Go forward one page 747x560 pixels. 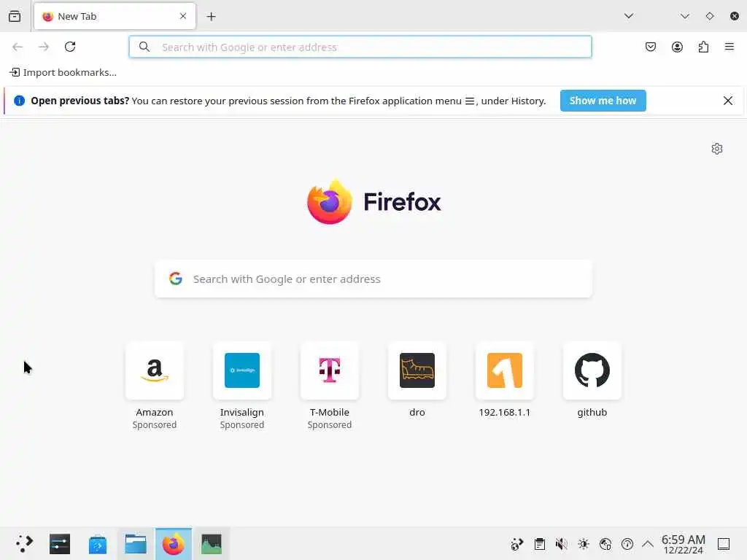pyautogui.click(x=44, y=47)
